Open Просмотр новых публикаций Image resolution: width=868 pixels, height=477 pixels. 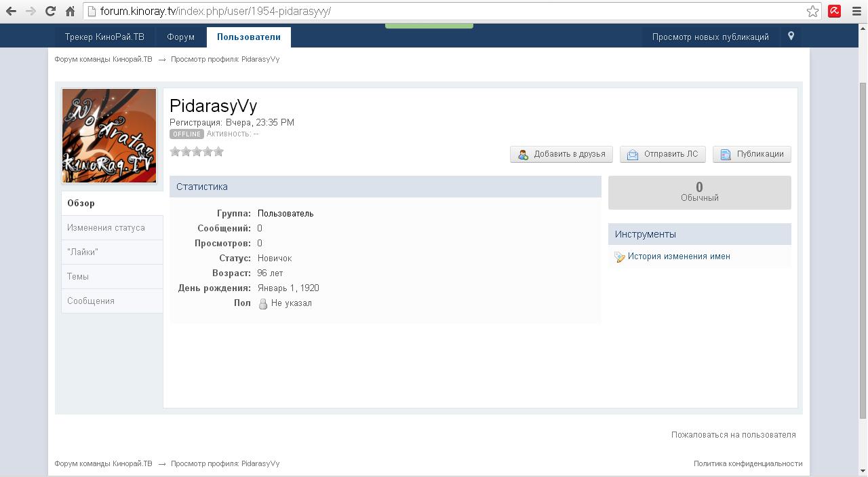tap(711, 37)
